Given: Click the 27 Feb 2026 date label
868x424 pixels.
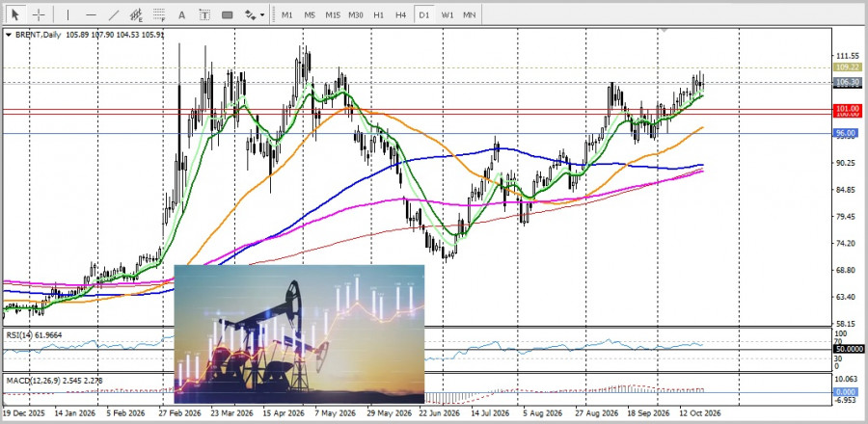Looking at the screenshot, I should click(x=178, y=413).
